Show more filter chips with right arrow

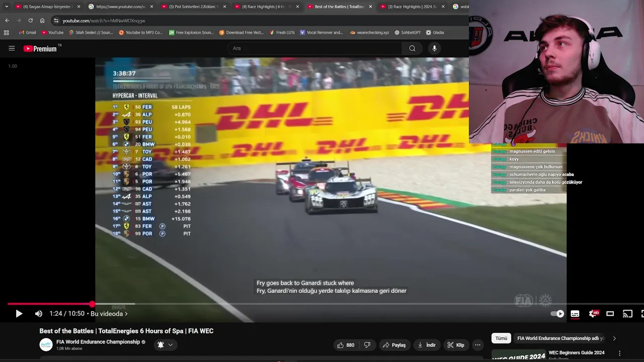coord(614,338)
